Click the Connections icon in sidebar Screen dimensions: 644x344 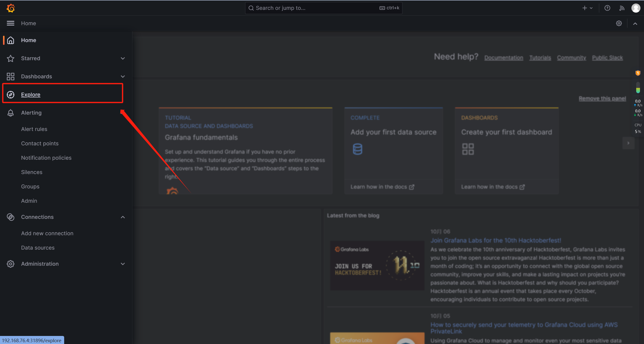(x=11, y=217)
